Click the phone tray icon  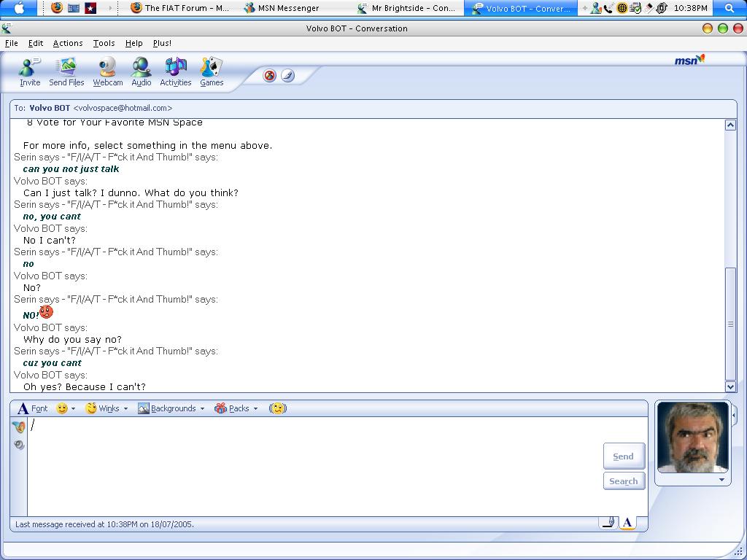coord(608,7)
